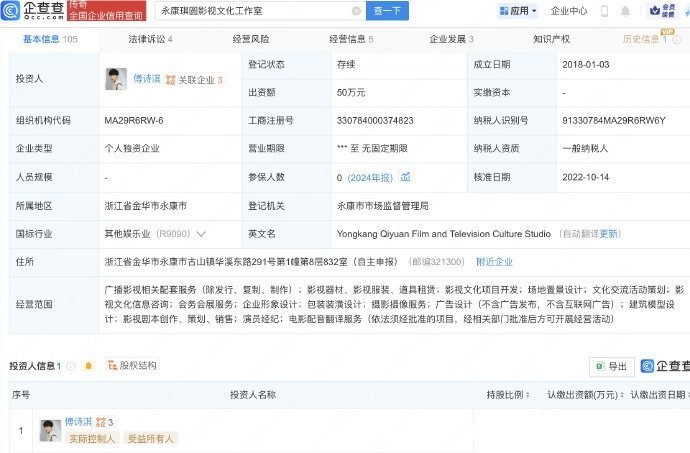The image size is (690, 453).
Task: Open the 股权结构 button
Action: coord(132,365)
